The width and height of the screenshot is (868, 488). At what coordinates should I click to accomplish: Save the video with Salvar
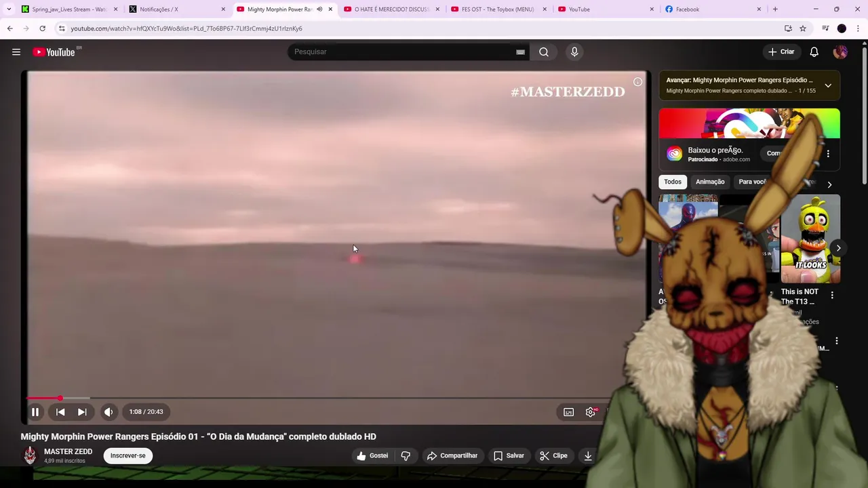tap(509, 455)
